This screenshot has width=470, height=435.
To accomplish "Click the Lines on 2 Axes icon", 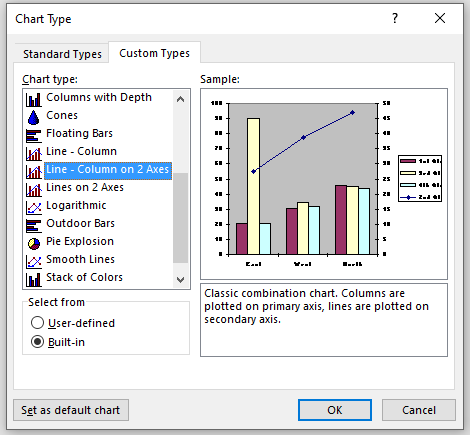I will tap(34, 189).
